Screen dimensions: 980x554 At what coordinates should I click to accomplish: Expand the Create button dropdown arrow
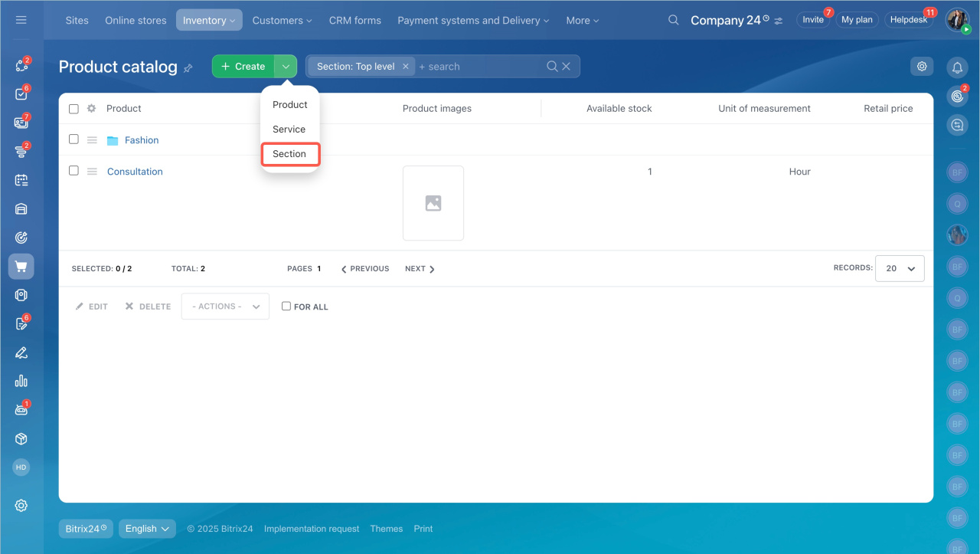coord(286,67)
